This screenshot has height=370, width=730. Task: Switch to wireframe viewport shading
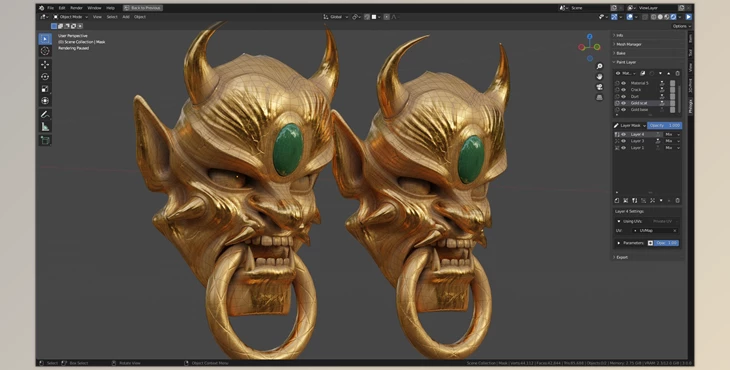point(654,17)
